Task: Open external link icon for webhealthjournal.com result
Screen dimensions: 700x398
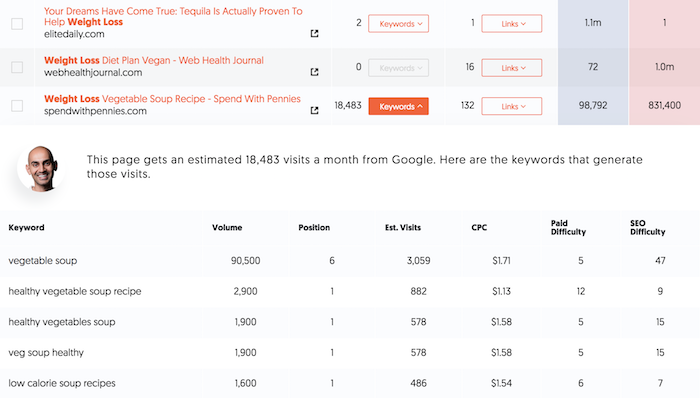Action: click(314, 72)
